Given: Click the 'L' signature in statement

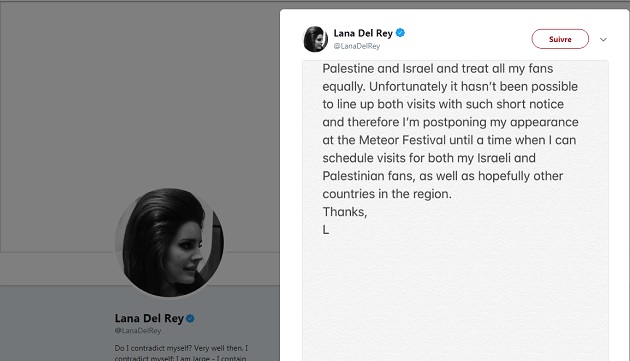Looking at the screenshot, I should (326, 230).
